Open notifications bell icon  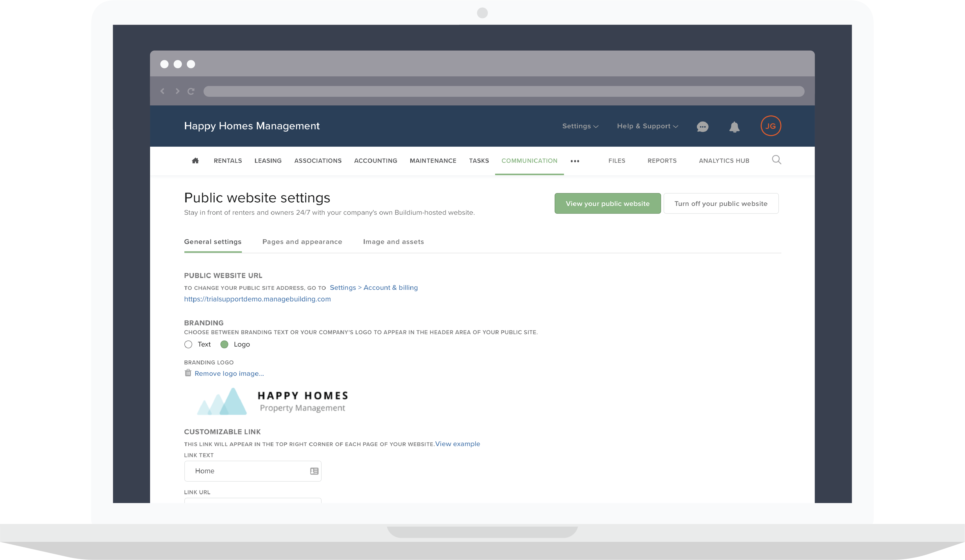coord(734,127)
